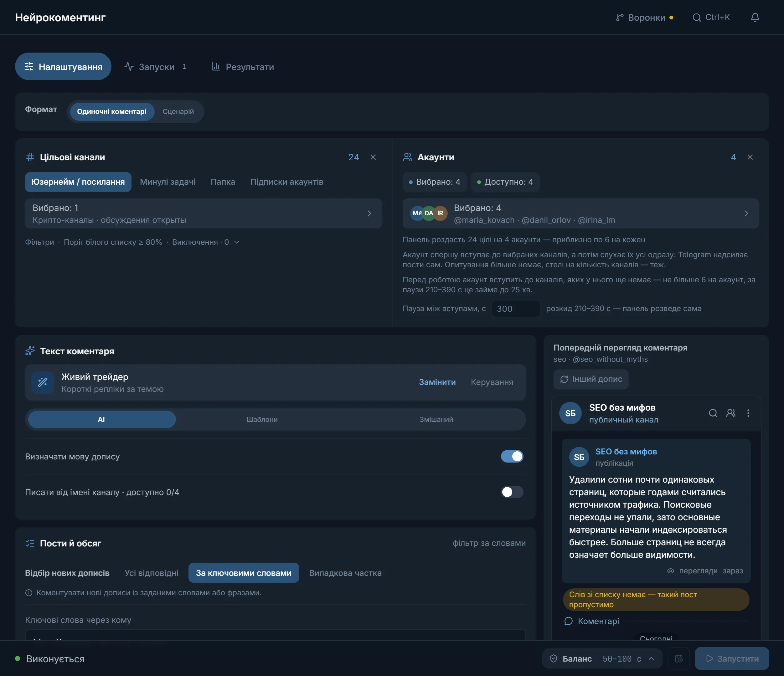The width and height of the screenshot is (784, 676).
Task: Select Шаблони text mode
Action: (x=262, y=419)
